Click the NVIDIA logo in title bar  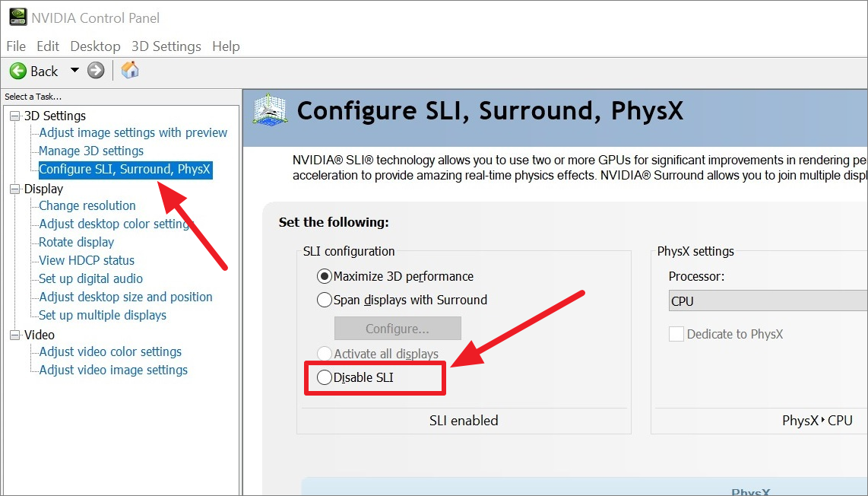click(x=17, y=17)
